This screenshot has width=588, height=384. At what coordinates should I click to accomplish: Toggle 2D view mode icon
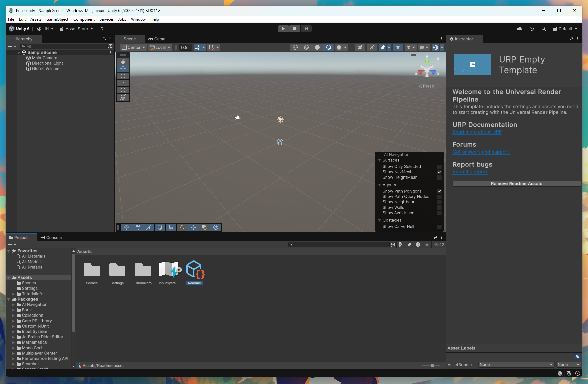pyautogui.click(x=360, y=47)
